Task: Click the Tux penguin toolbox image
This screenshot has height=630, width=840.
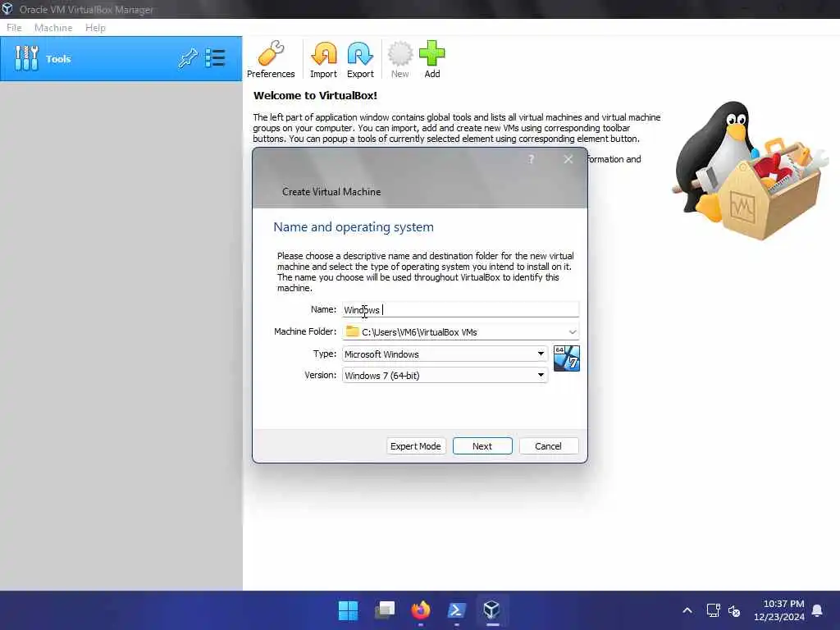Action: pos(750,171)
